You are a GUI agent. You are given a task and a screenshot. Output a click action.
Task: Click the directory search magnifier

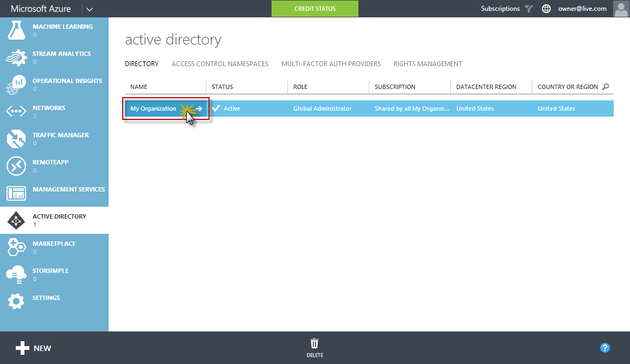coord(606,87)
